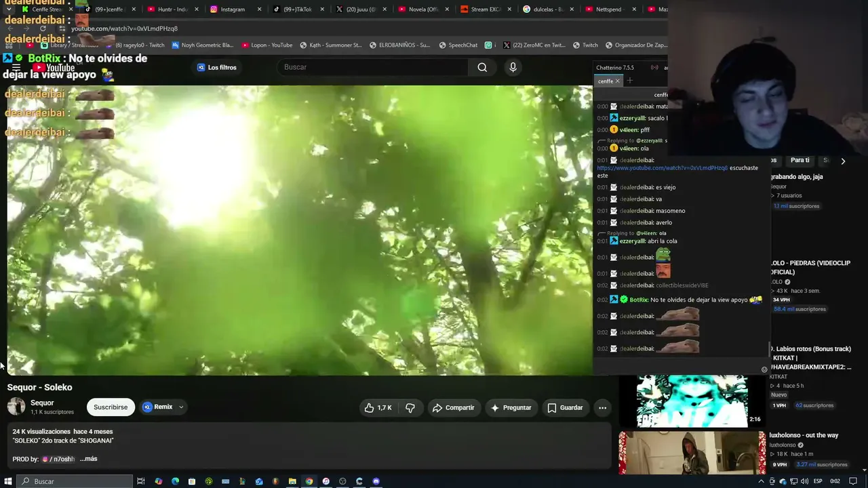The height and width of the screenshot is (488, 868).
Task: Open Task View on the taskbar
Action: pyautogui.click(x=141, y=481)
